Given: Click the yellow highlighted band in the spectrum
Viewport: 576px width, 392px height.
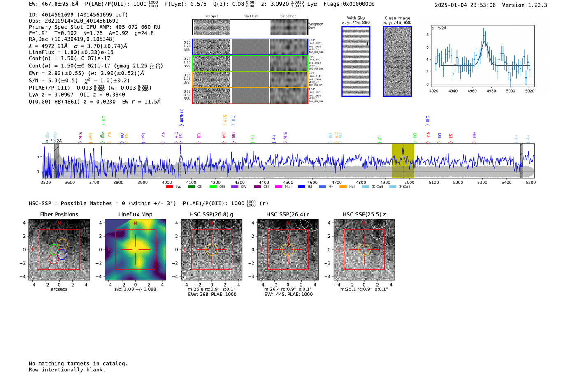Looking at the screenshot, I should click(403, 161).
